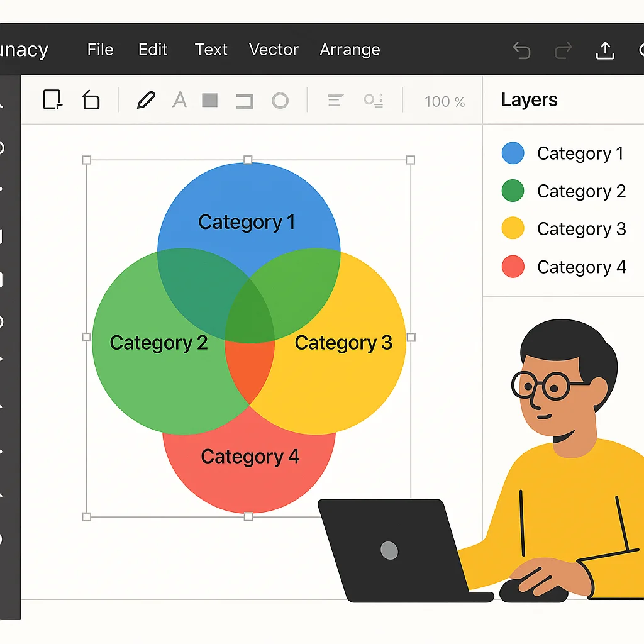Viewport: 644px width, 644px height.
Task: Click the red swatch next to Category 4
Action: [513, 267]
